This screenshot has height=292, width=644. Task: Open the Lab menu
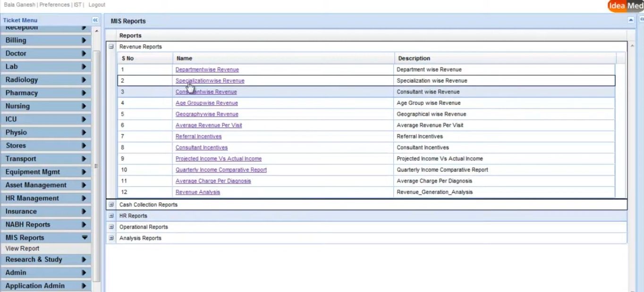[46, 67]
